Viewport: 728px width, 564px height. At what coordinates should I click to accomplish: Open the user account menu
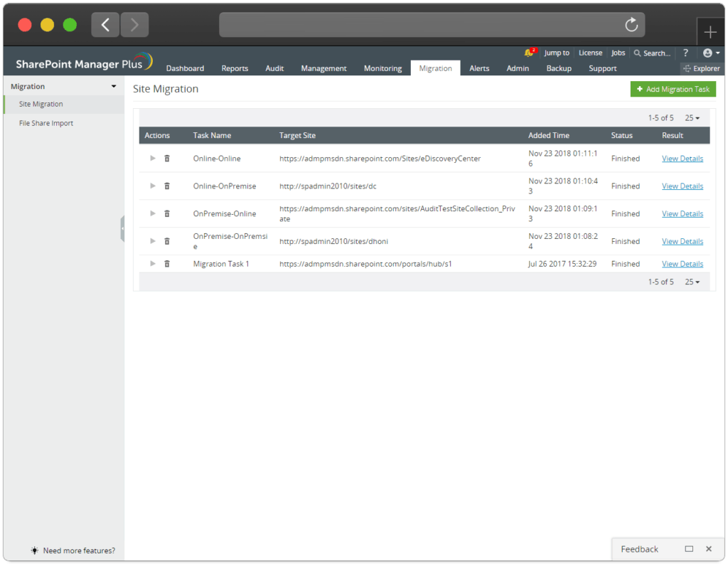[711, 53]
